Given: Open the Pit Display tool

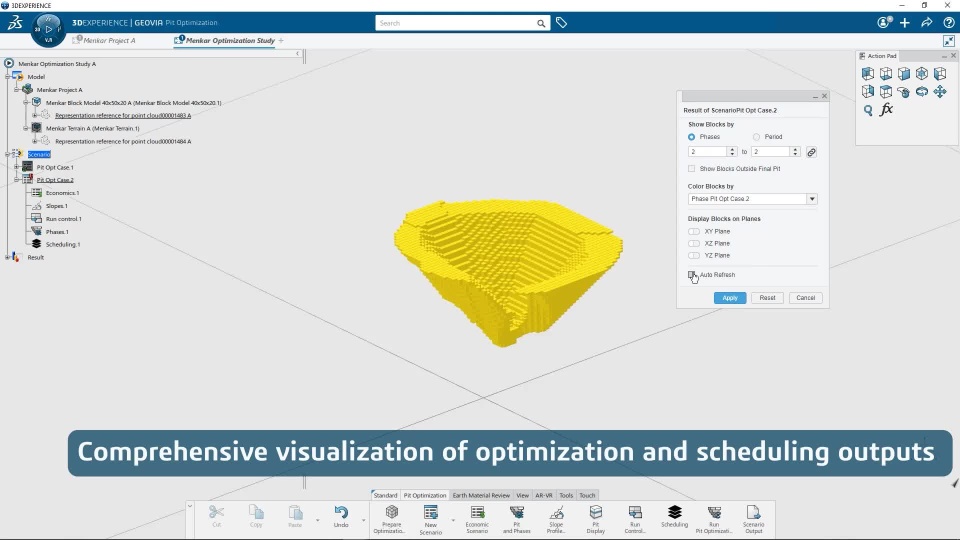Looking at the screenshot, I should pyautogui.click(x=595, y=519).
